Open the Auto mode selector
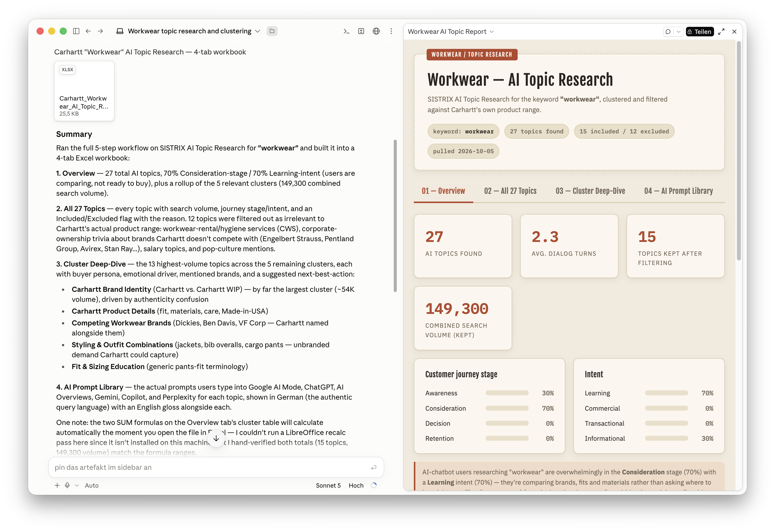This screenshot has height=532, width=775. (x=92, y=485)
